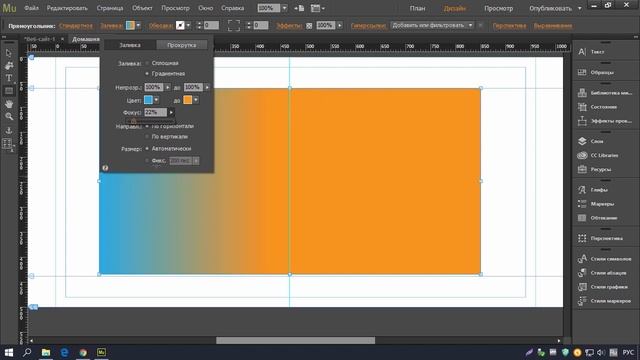Click the corner radius icon in control bar
The height and width of the screenshot is (360, 640).
click(233, 25)
